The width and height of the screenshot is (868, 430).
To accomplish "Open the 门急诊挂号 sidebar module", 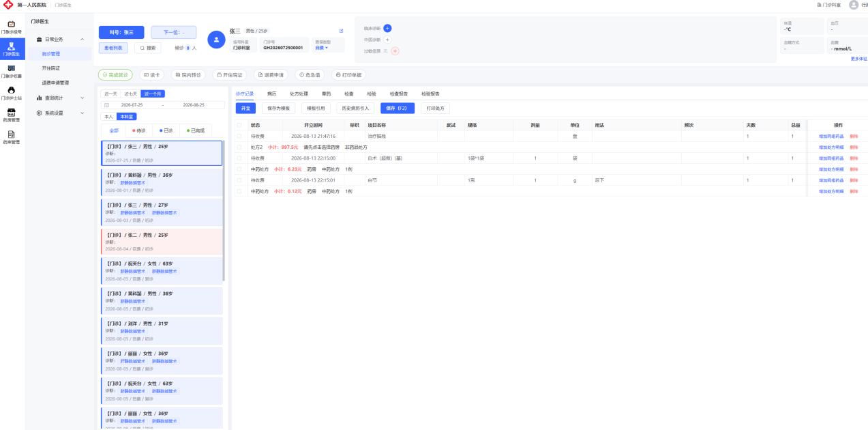I will point(12,27).
